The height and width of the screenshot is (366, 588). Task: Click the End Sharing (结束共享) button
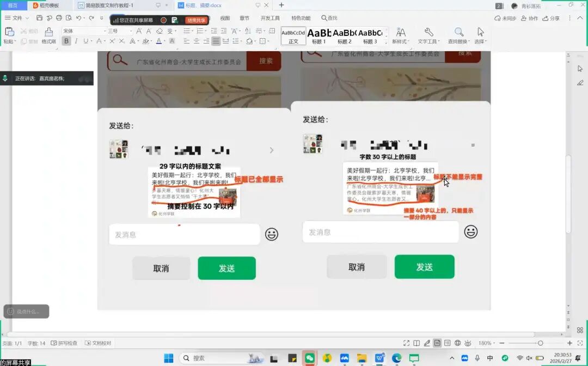pyautogui.click(x=196, y=20)
